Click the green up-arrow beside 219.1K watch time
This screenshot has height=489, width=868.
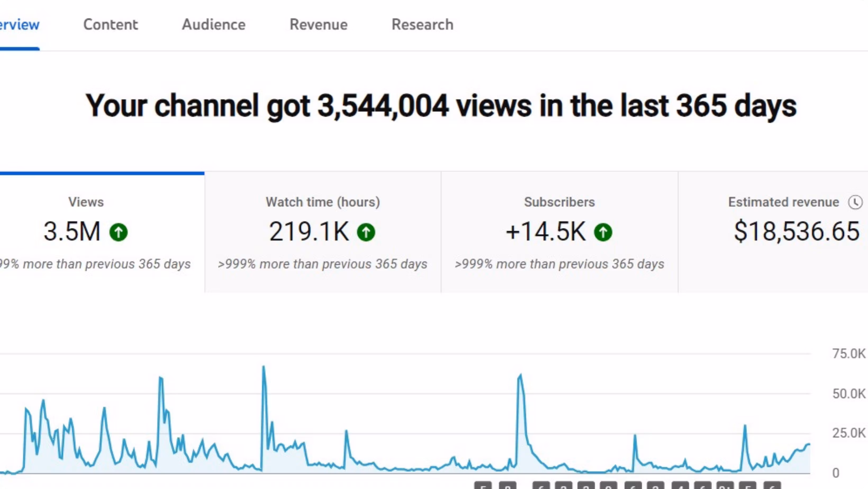pyautogui.click(x=366, y=232)
